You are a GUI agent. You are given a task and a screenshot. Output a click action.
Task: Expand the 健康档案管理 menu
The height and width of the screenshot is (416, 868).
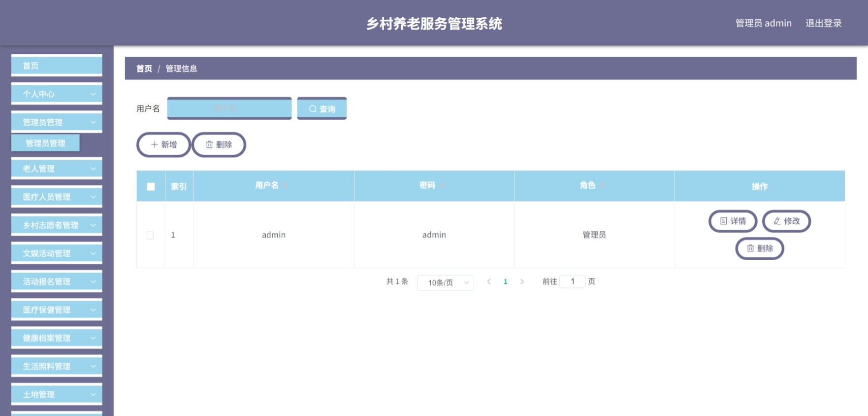(57, 338)
